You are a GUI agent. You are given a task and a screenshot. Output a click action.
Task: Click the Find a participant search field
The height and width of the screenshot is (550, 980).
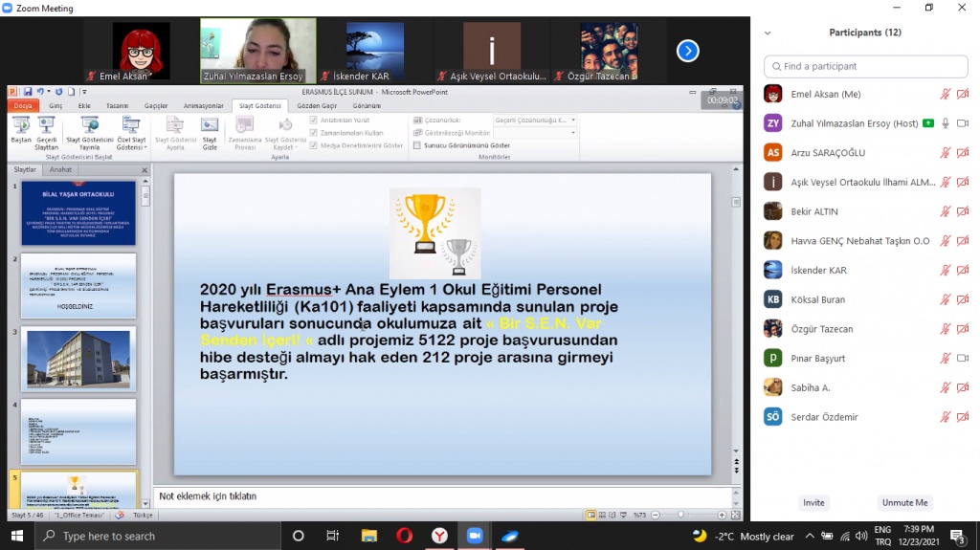tap(865, 66)
